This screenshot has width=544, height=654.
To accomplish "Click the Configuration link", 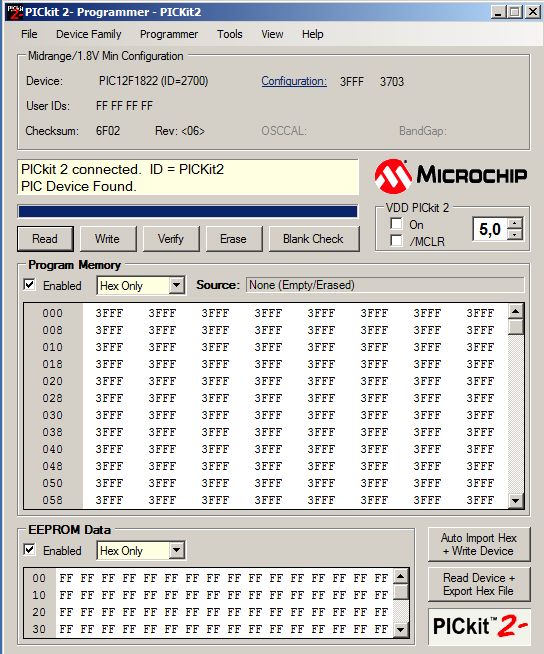I will 294,81.
